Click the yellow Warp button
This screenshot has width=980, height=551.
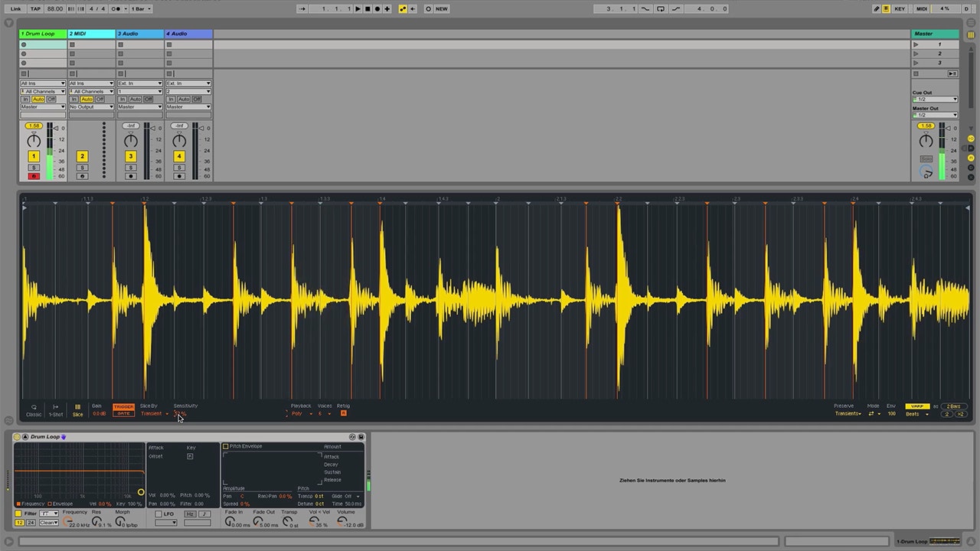(920, 407)
